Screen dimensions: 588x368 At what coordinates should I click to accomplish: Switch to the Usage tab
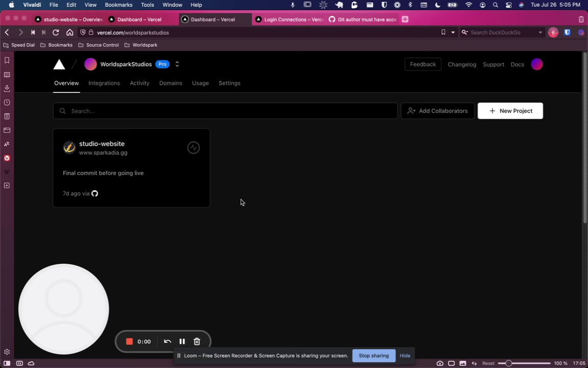pos(200,83)
